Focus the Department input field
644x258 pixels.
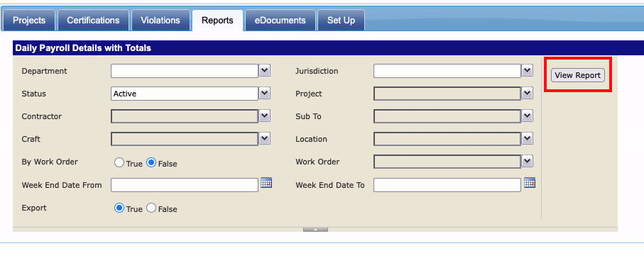click(x=185, y=71)
